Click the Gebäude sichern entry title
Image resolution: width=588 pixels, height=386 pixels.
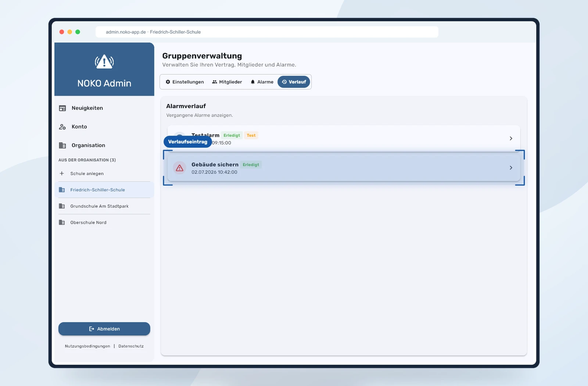pos(215,165)
